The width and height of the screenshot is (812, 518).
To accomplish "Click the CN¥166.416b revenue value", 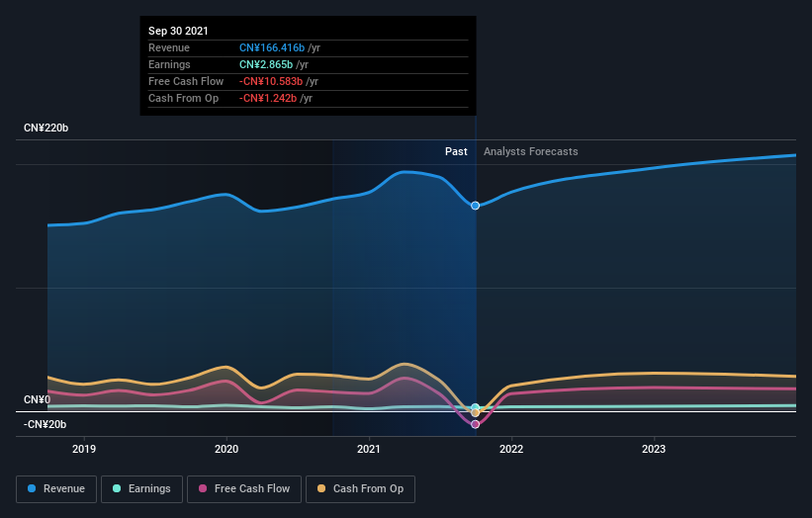I will pos(272,47).
